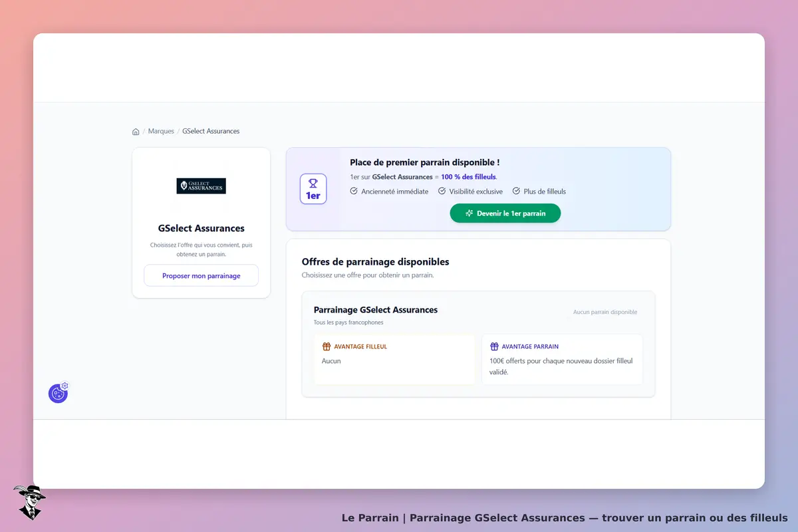
Task: Click the GSelect Assurances logo image
Action: tap(201, 186)
